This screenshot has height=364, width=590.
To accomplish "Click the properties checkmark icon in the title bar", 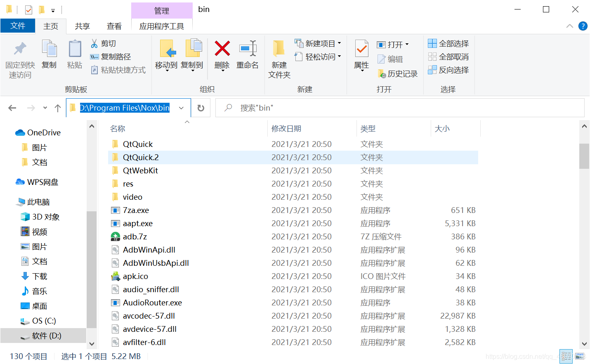I will (x=28, y=9).
